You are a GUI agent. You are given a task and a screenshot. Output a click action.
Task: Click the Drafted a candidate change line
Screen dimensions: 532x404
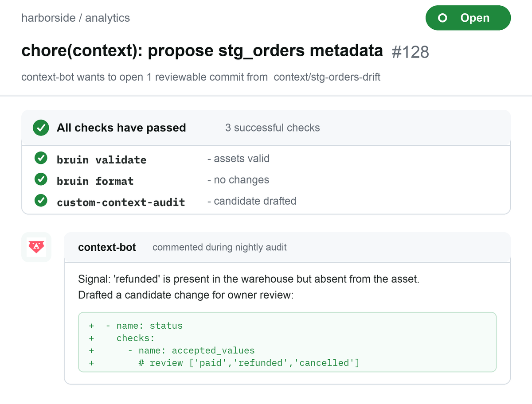click(186, 295)
